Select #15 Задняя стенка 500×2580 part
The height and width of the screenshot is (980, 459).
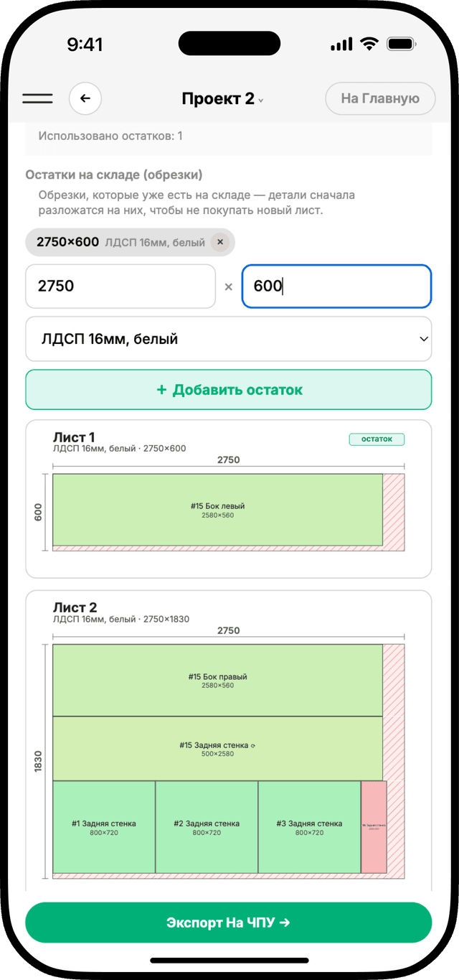(x=218, y=749)
